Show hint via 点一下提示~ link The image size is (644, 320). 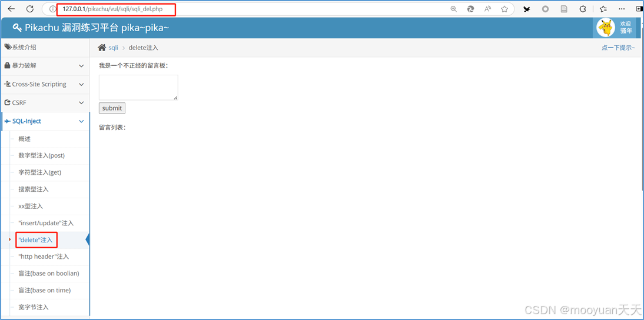point(618,48)
